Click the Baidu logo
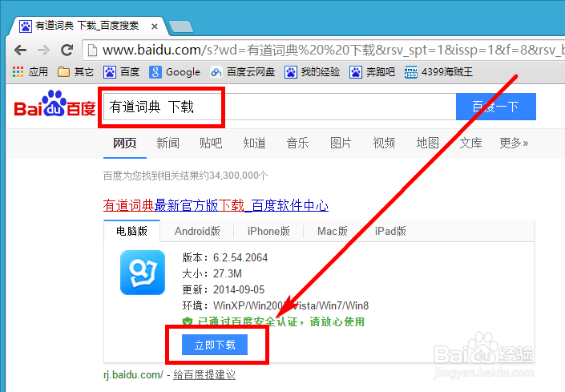Viewport: 565px width, 392px height. coord(54,103)
